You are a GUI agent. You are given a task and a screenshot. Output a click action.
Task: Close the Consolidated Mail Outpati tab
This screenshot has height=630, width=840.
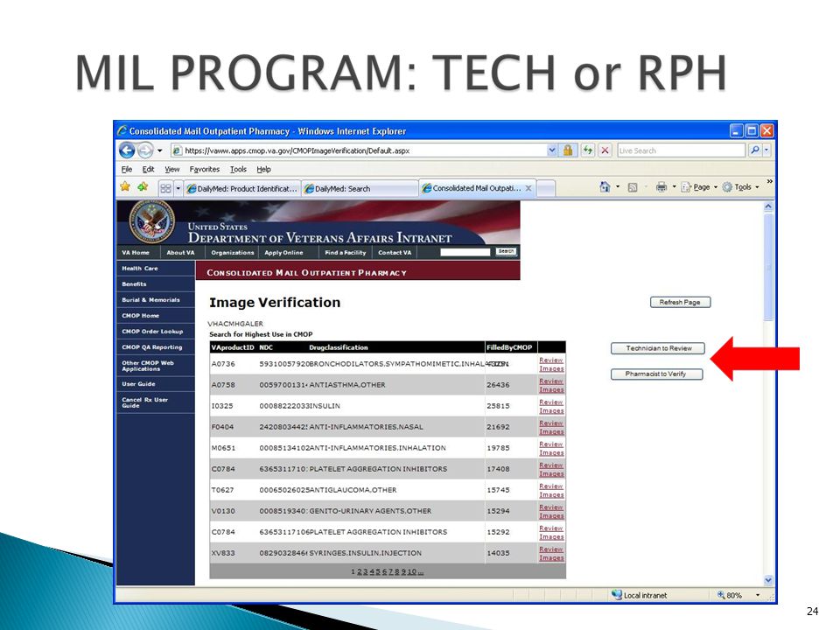pyautogui.click(x=528, y=189)
